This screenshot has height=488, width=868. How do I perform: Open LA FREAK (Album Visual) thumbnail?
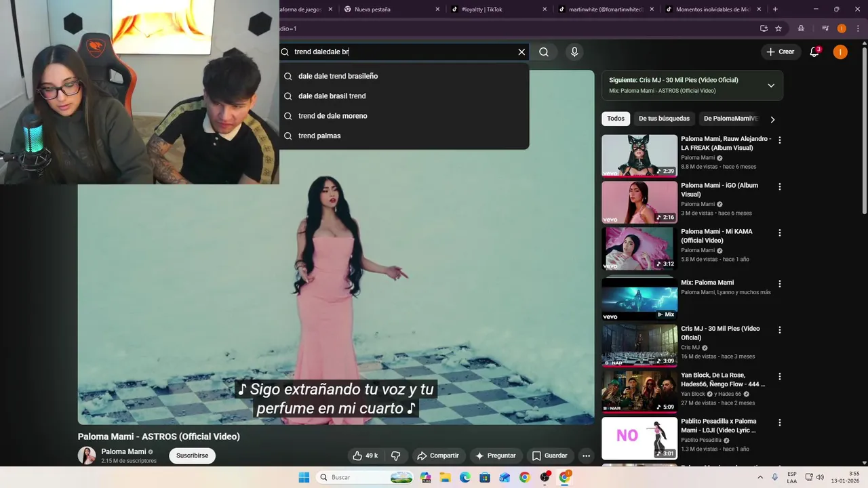[x=639, y=155]
